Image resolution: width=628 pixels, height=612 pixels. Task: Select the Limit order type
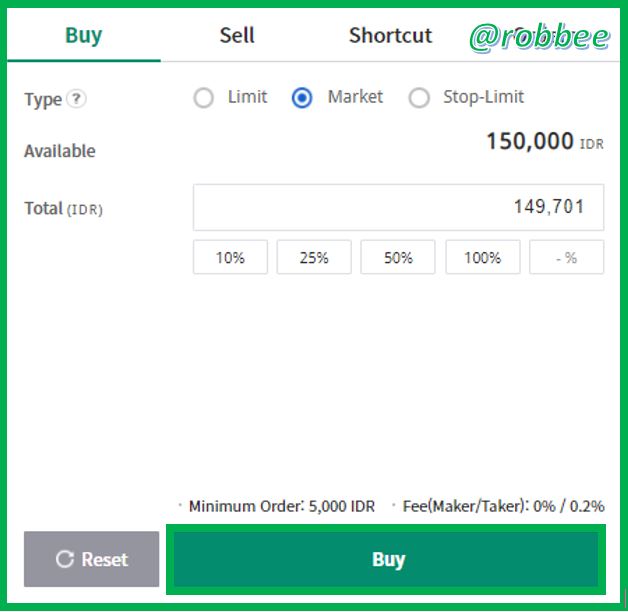pos(204,98)
